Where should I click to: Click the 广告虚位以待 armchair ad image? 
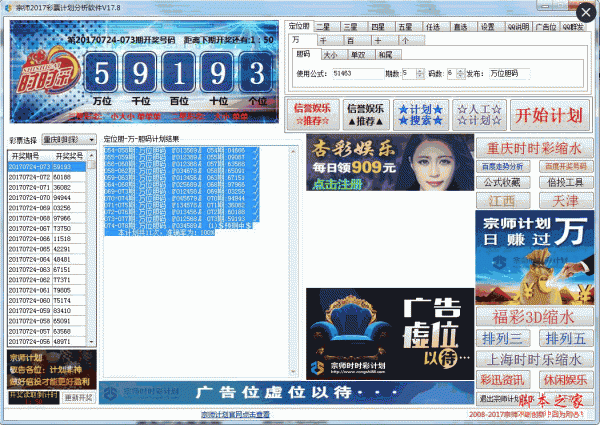tap(390, 334)
